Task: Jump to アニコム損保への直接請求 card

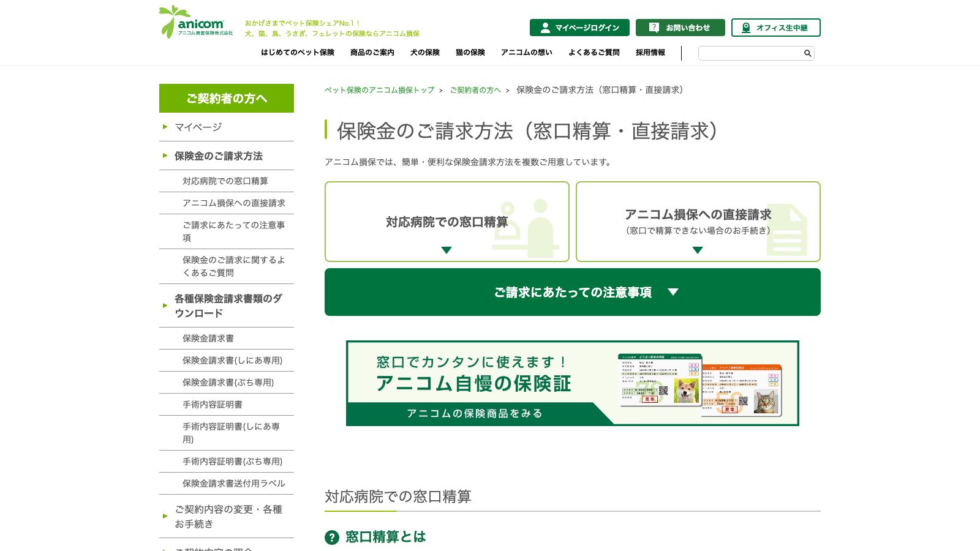Action: click(698, 222)
